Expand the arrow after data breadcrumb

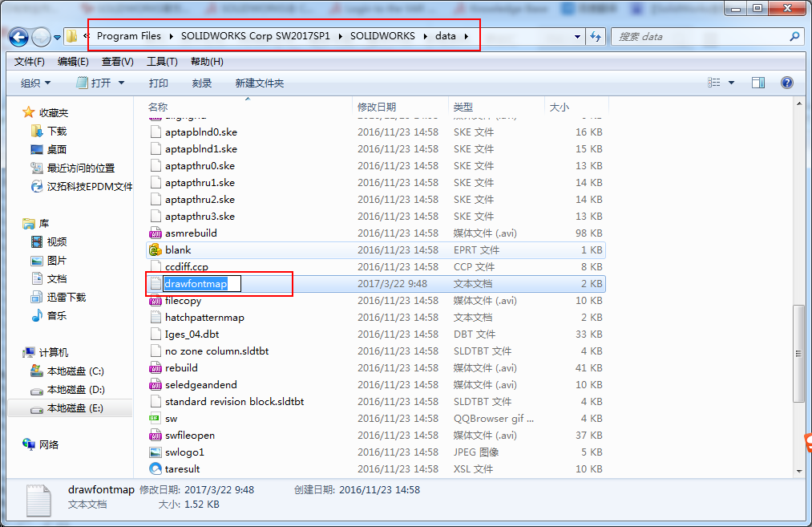tap(466, 36)
